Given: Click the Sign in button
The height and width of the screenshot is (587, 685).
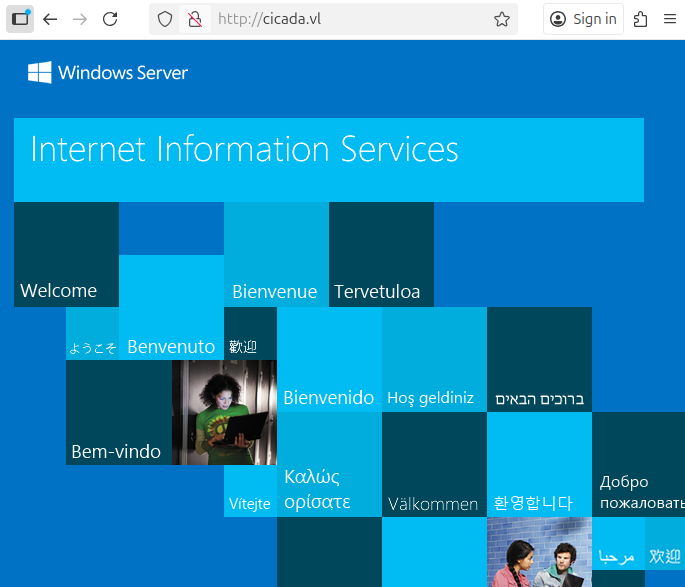Looking at the screenshot, I should coord(583,19).
